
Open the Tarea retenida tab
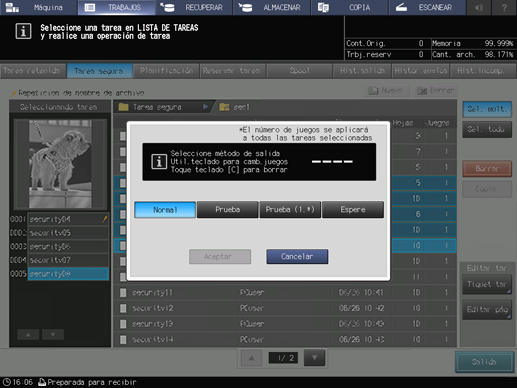(33, 71)
